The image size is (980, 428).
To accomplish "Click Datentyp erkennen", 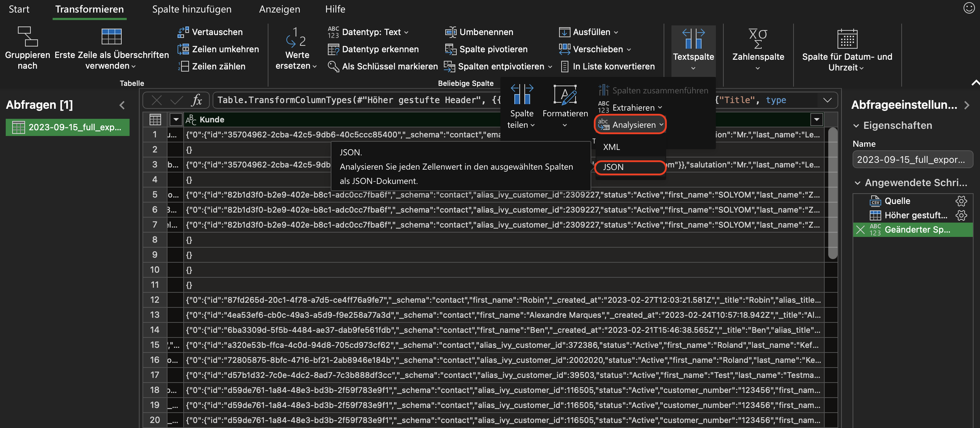I will (x=373, y=49).
